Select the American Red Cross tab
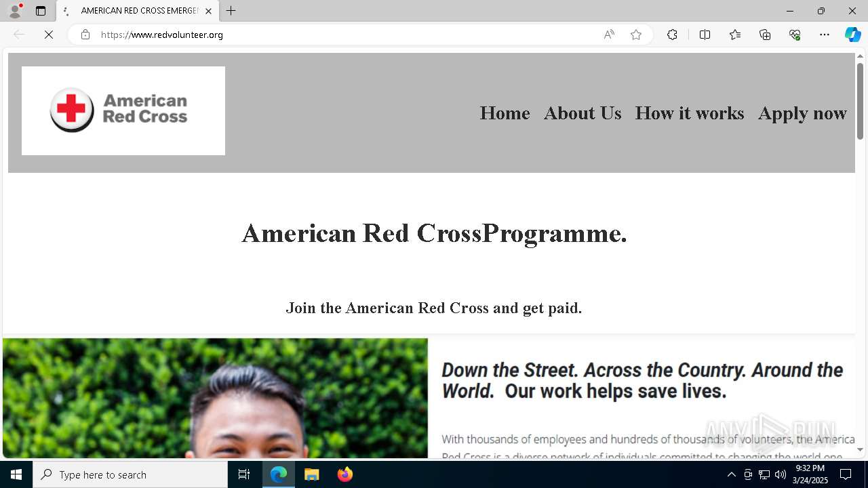 (138, 11)
